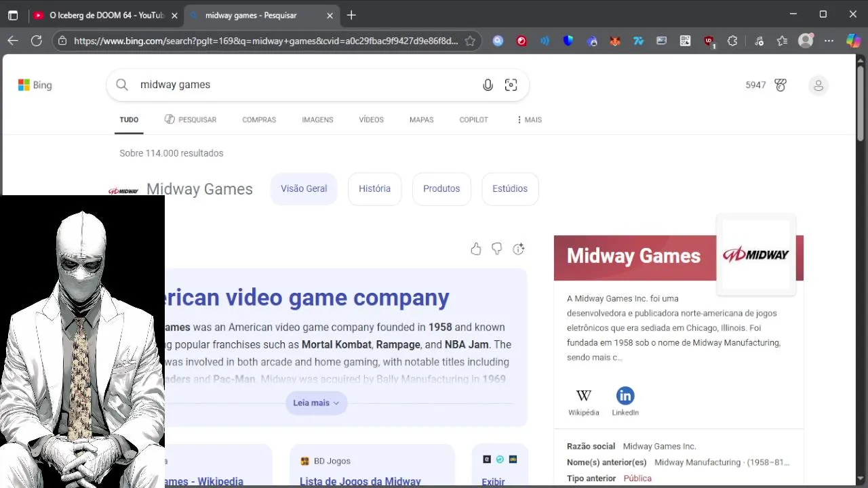The width and height of the screenshot is (868, 488).
Task: Switch to the IMAGENS tab
Action: tap(317, 119)
